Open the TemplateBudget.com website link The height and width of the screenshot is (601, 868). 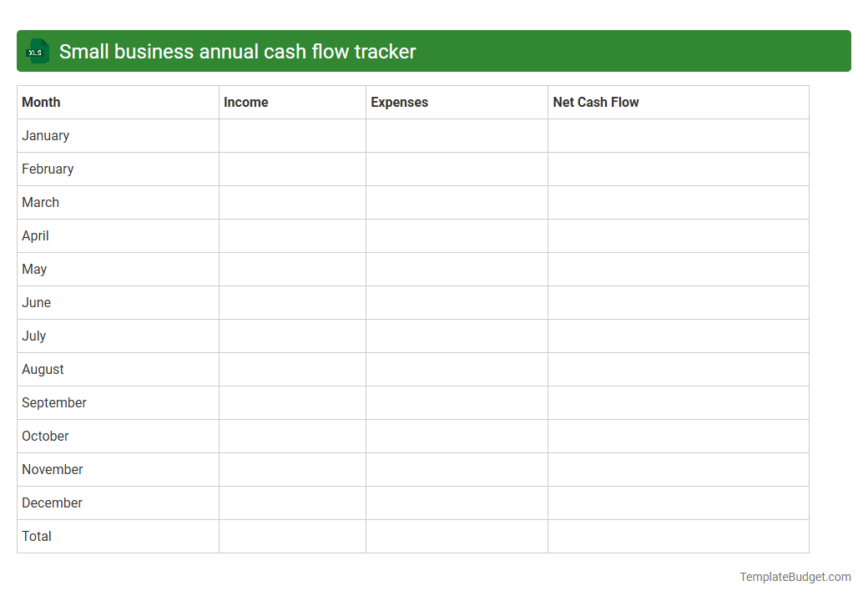[x=794, y=576]
